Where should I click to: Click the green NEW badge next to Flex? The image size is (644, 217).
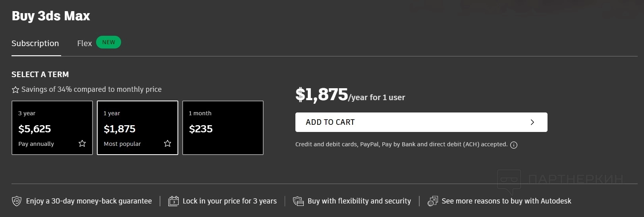pyautogui.click(x=108, y=42)
